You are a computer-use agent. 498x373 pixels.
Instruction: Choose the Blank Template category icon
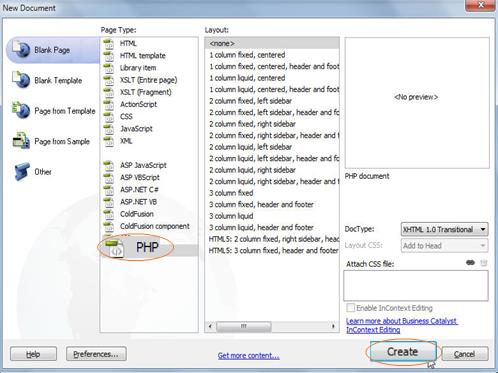(21, 80)
